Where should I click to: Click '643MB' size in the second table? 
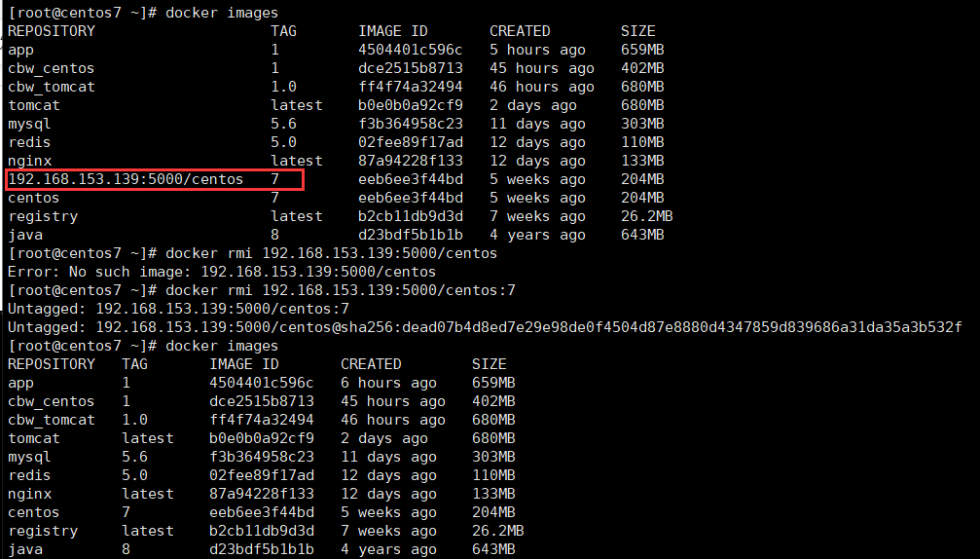tap(493, 549)
